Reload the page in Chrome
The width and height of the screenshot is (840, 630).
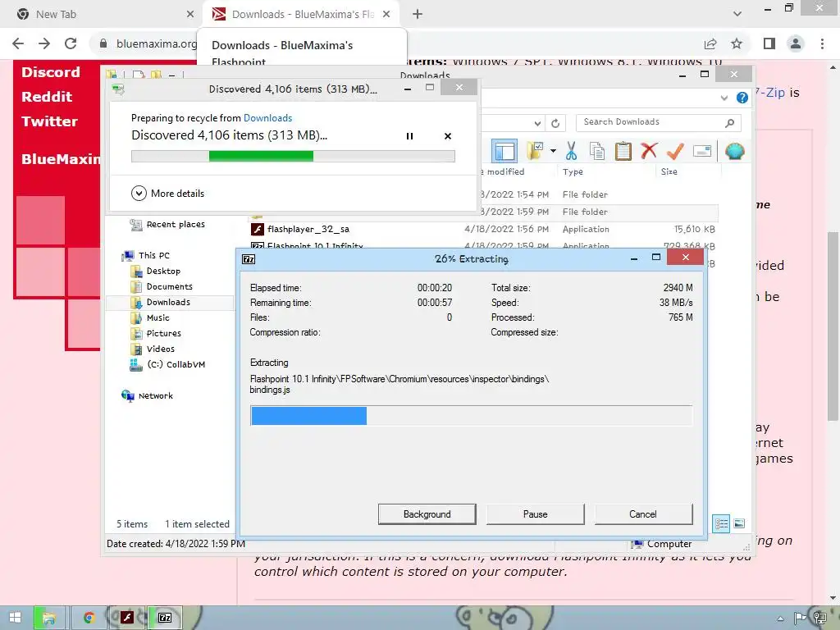pos(71,43)
